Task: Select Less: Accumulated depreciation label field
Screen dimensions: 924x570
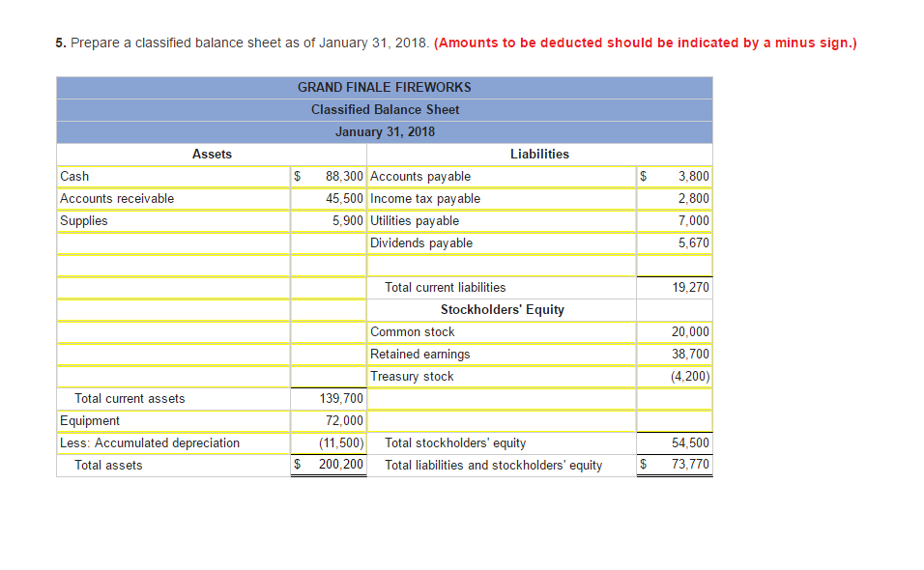Action: [173, 443]
